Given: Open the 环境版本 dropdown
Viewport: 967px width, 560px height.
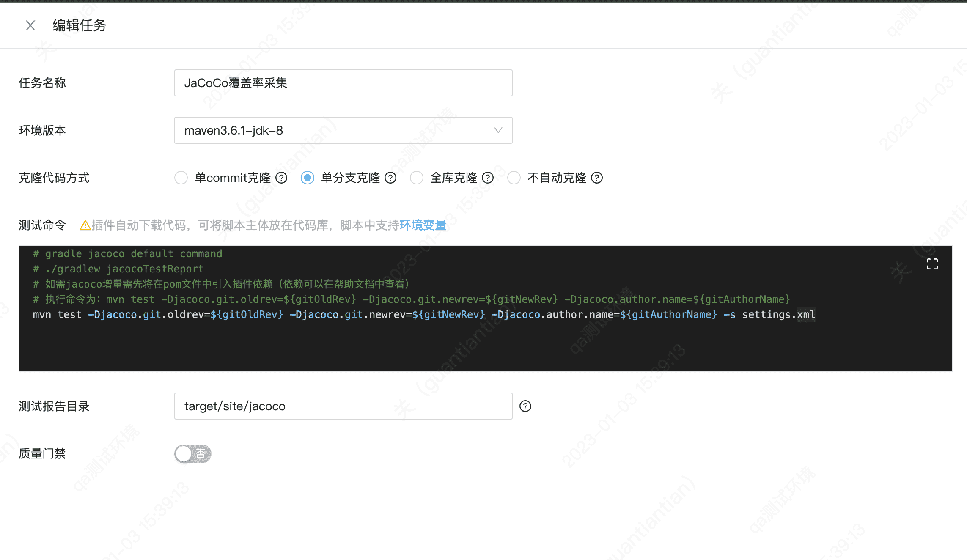Looking at the screenshot, I should [343, 130].
